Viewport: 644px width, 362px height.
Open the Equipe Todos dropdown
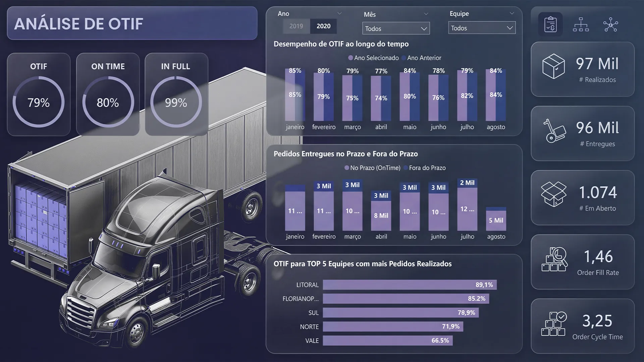point(482,28)
